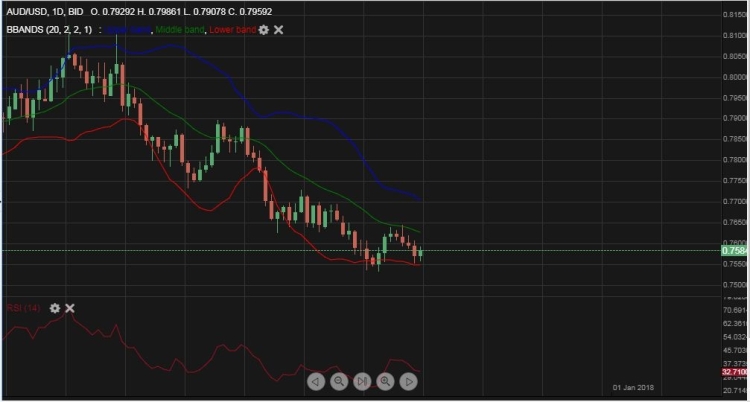Zoom out the chart
Viewport: 750px width, 402px height.
pyautogui.click(x=339, y=381)
